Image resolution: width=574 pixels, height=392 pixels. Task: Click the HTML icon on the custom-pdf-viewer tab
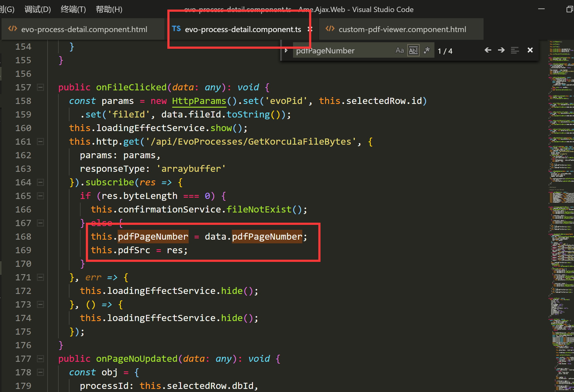pyautogui.click(x=330, y=29)
